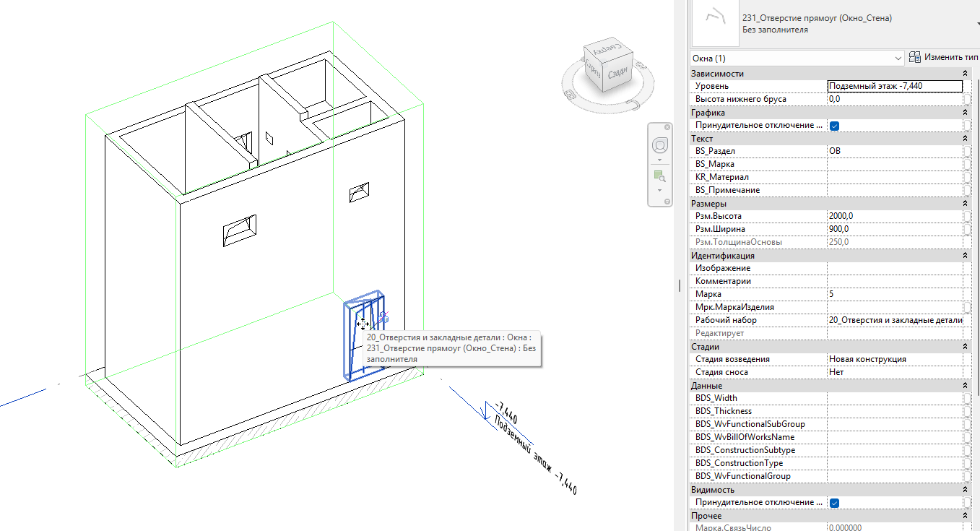The height and width of the screenshot is (531, 980).
Task: Collapse the Видимость section
Action: (x=966, y=490)
